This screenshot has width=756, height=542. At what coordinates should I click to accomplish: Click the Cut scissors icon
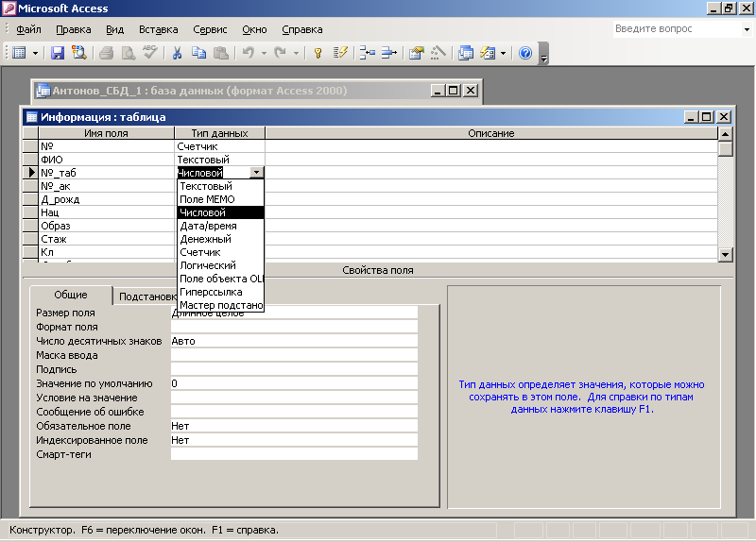[x=177, y=53]
